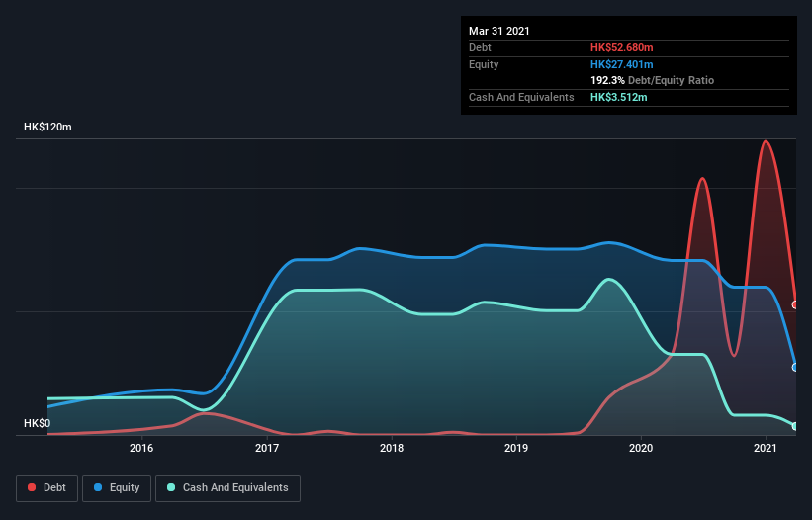
Task: Click the HK$3.512m cash value
Action: tap(619, 97)
